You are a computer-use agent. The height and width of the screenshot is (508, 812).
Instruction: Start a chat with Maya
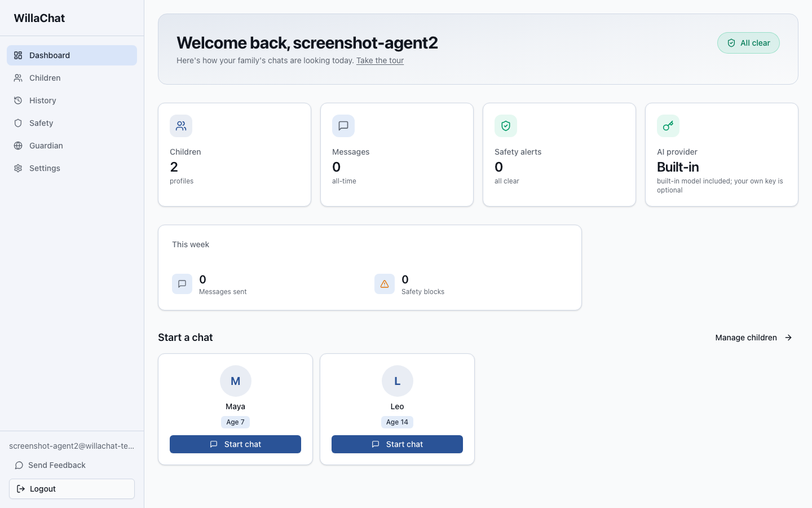click(235, 444)
